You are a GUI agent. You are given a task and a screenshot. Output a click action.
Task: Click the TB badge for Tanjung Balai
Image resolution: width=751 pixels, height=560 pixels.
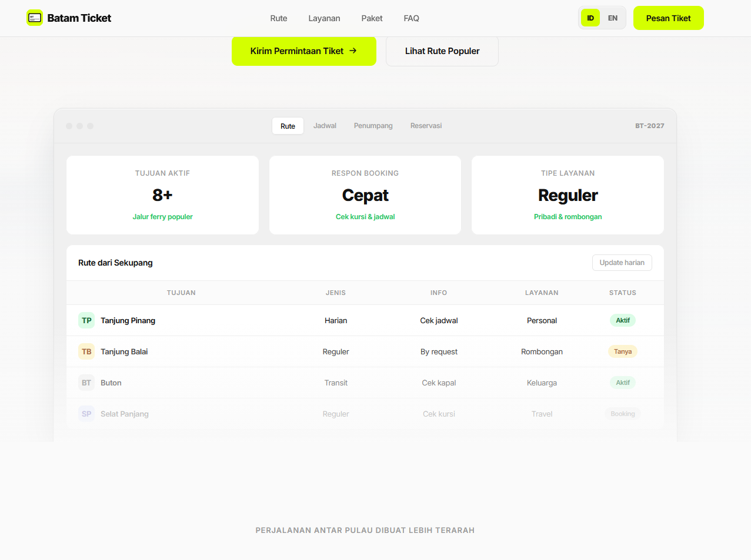pos(86,351)
